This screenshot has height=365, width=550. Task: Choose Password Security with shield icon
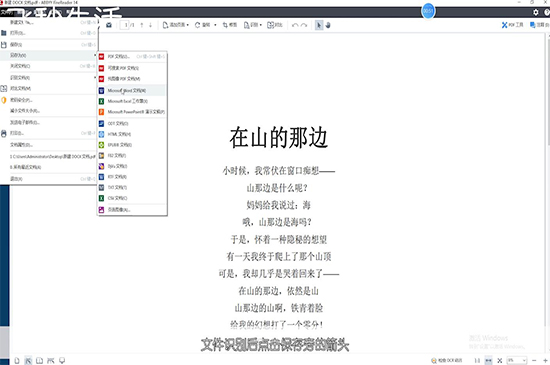[49, 100]
